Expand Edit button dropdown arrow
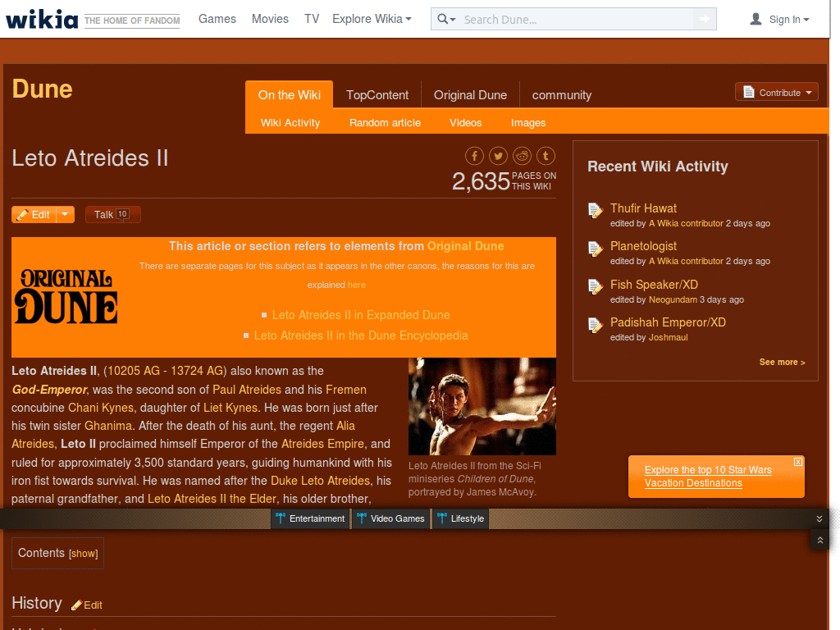 point(66,214)
